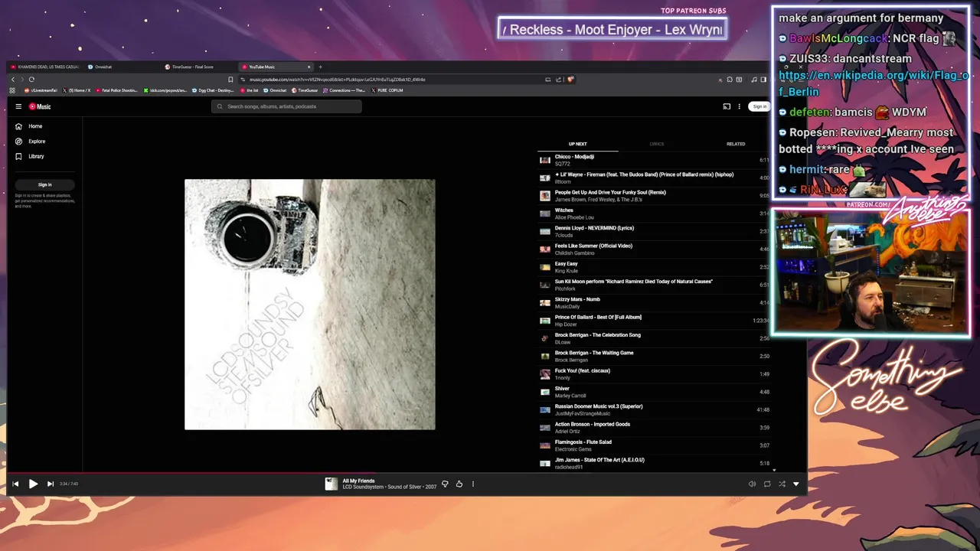Skip to the next track
Image resolution: width=980 pixels, height=551 pixels.
click(x=51, y=484)
